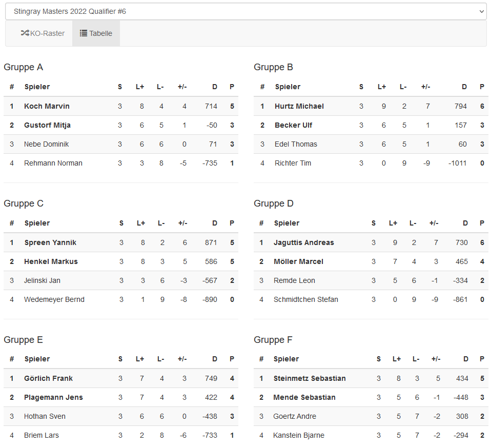The height and width of the screenshot is (448, 491).
Task: Open the tournament selection dropdown
Action: coord(245,11)
